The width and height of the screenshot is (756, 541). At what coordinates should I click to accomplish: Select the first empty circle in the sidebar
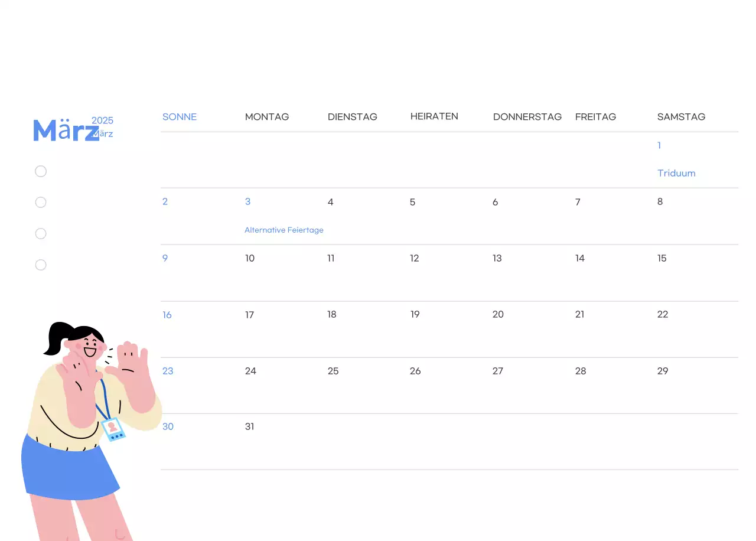(x=40, y=171)
